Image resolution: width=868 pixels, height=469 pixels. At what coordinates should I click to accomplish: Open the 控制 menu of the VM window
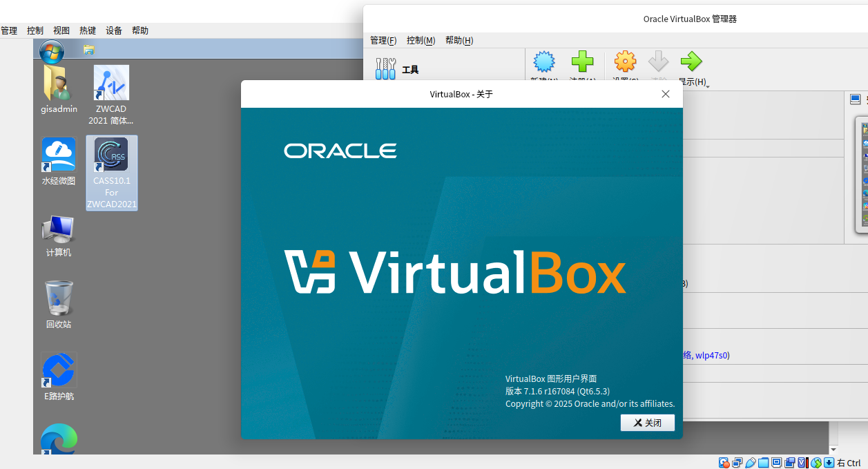(x=35, y=30)
